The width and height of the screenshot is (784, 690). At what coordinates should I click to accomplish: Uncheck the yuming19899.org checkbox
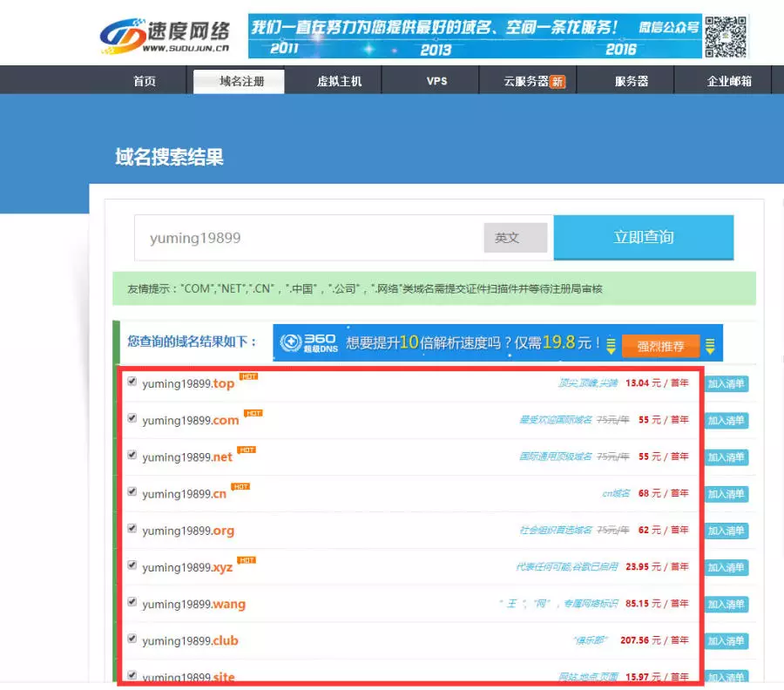(x=132, y=528)
